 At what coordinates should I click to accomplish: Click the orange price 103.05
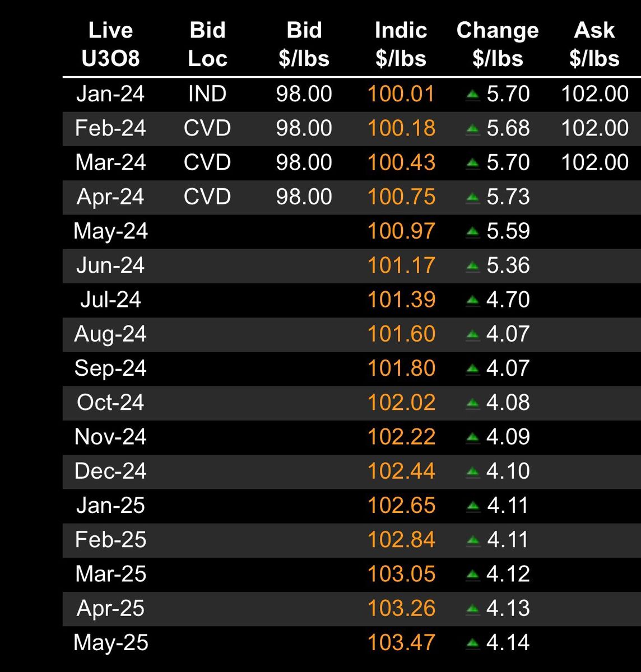[x=401, y=574]
